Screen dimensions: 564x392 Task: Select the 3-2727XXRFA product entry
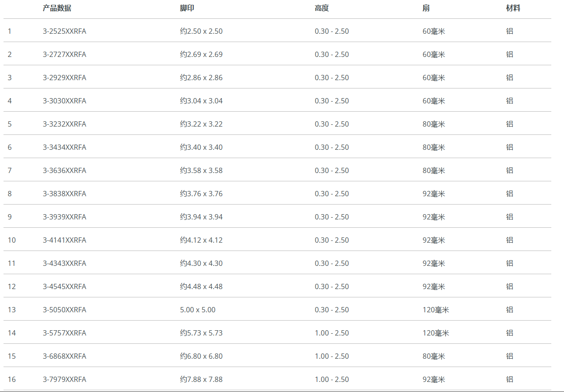click(x=64, y=54)
